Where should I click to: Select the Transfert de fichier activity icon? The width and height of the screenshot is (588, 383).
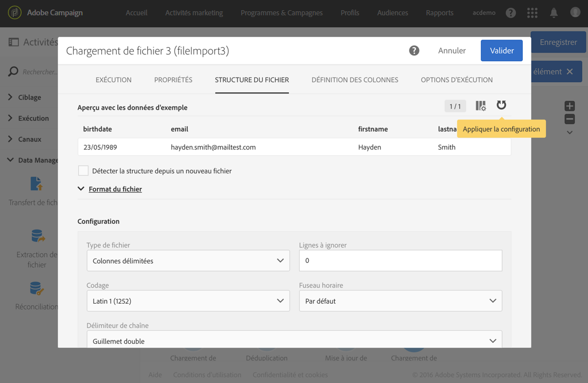pyautogui.click(x=36, y=184)
